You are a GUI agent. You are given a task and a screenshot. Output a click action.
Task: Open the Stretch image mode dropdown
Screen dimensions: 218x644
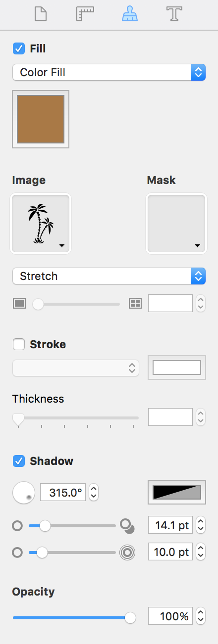(x=109, y=276)
